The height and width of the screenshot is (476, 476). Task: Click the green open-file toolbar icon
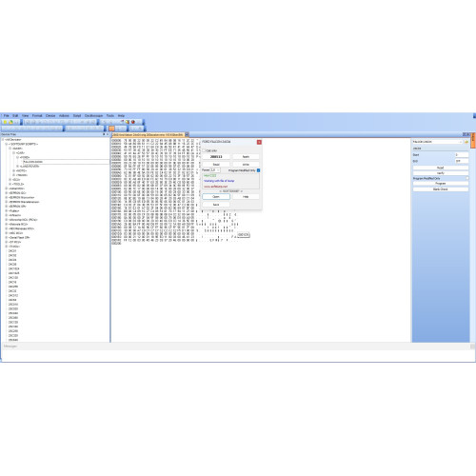(10, 122)
